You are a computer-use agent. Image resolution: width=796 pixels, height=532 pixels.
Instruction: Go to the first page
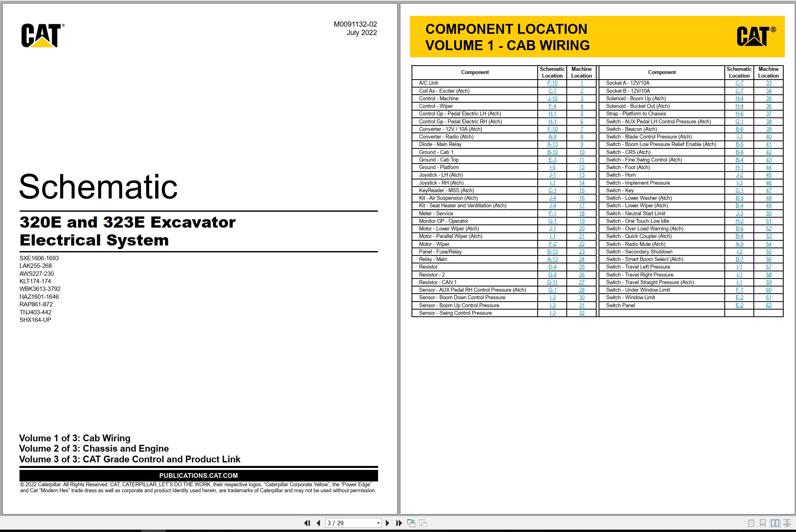click(307, 523)
